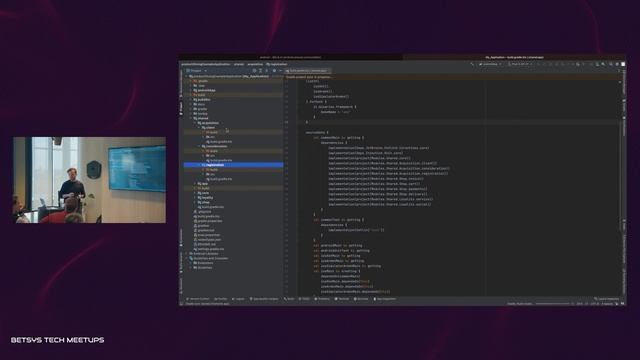Collapse the Scratches and Consoles node

click(187, 258)
